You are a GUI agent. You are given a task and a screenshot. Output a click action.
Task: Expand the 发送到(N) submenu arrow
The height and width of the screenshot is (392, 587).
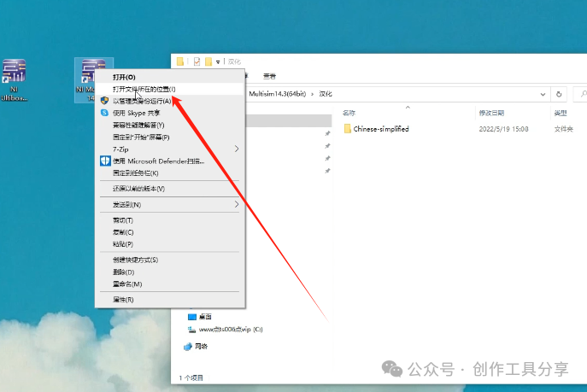click(236, 204)
